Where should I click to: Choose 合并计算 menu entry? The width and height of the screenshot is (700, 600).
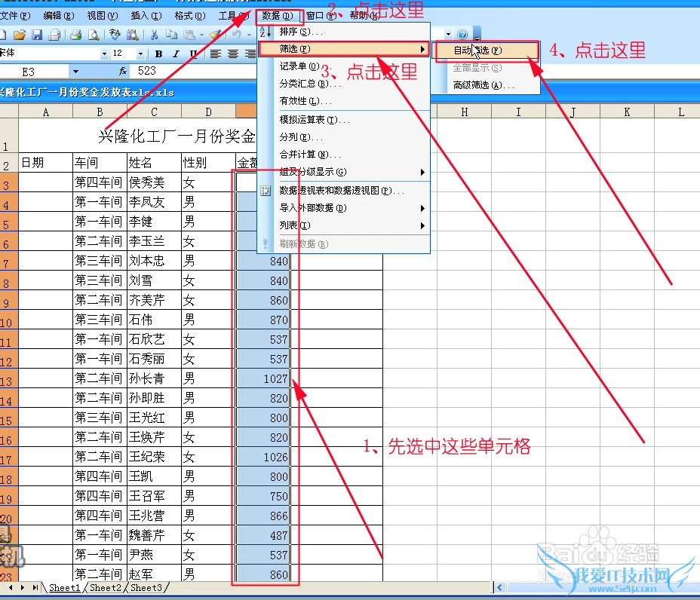pos(344,155)
